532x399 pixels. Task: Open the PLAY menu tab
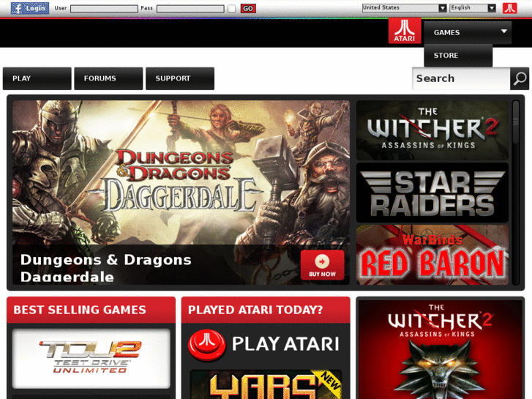pyautogui.click(x=37, y=78)
